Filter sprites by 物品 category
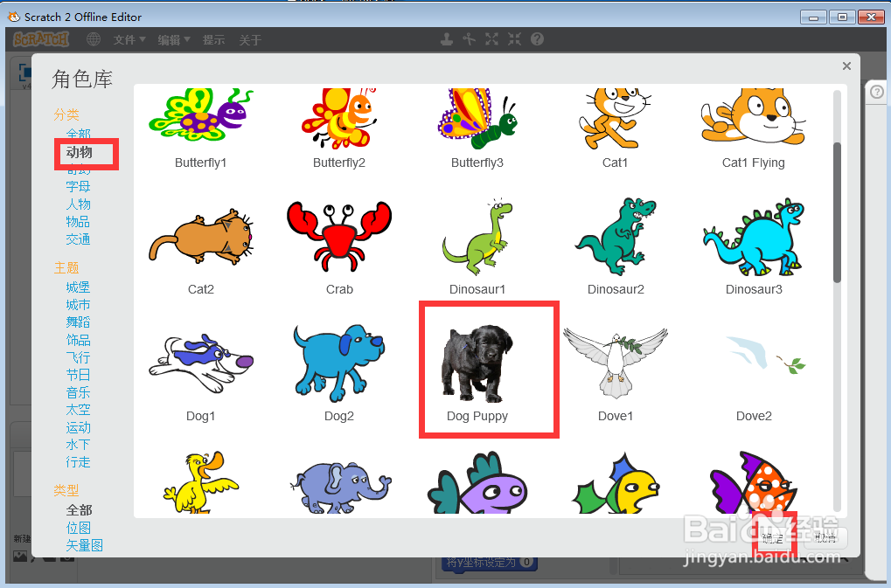This screenshot has height=588, width=891. pyautogui.click(x=78, y=221)
